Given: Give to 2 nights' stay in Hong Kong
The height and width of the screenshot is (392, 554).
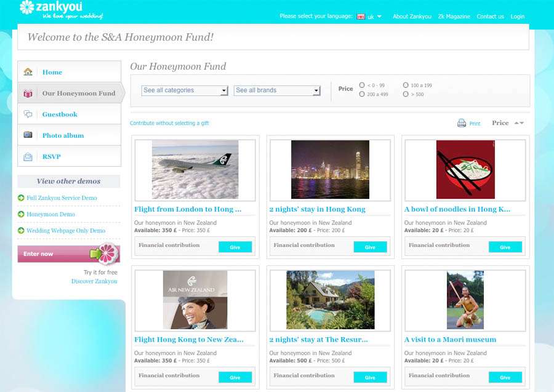Looking at the screenshot, I should (371, 247).
